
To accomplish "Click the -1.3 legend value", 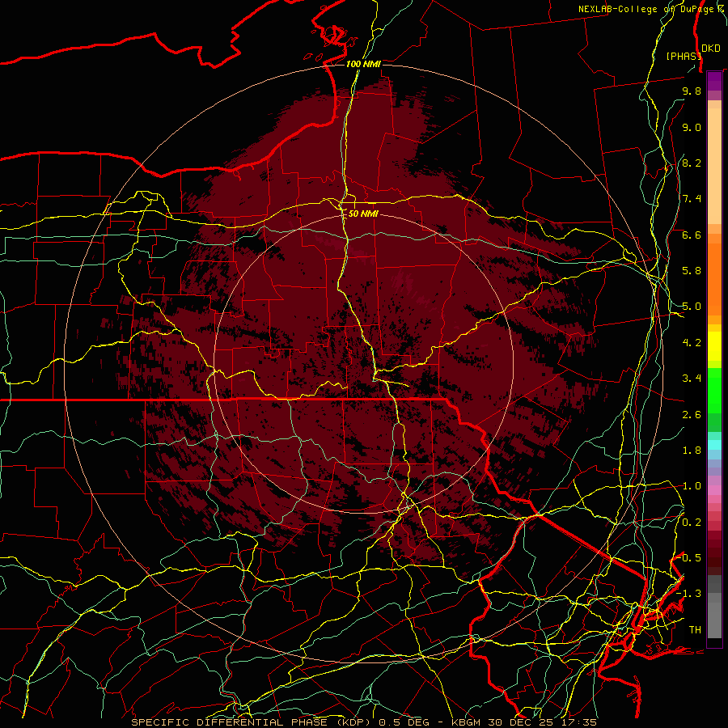I will [x=689, y=594].
